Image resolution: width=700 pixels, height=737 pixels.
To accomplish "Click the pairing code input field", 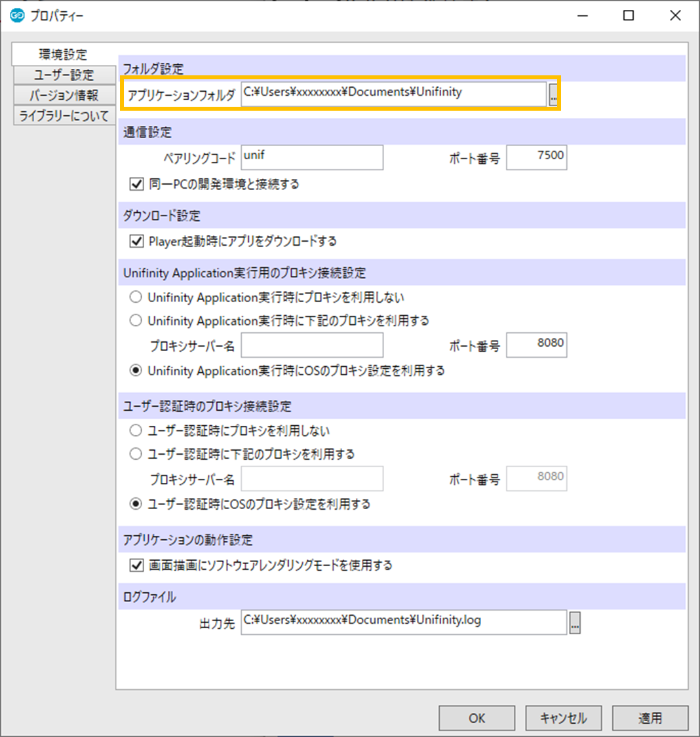I will click(x=312, y=158).
